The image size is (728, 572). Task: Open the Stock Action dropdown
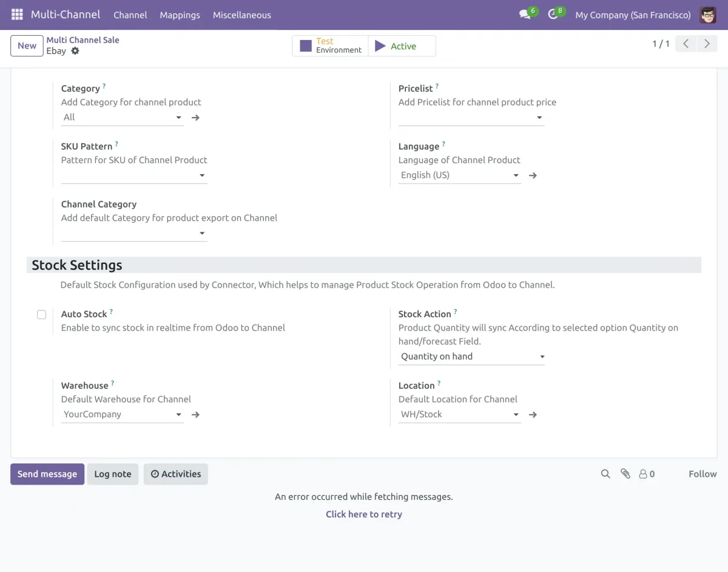(x=471, y=357)
